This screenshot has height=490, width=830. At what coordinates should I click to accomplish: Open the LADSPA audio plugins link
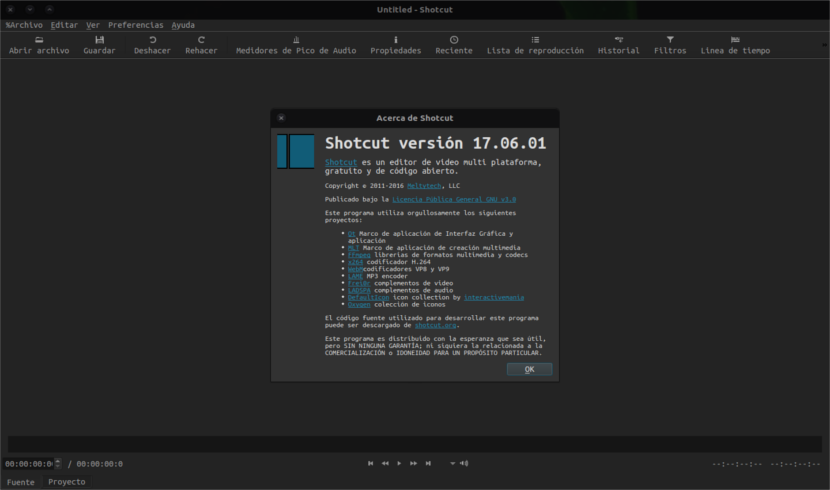(359, 291)
